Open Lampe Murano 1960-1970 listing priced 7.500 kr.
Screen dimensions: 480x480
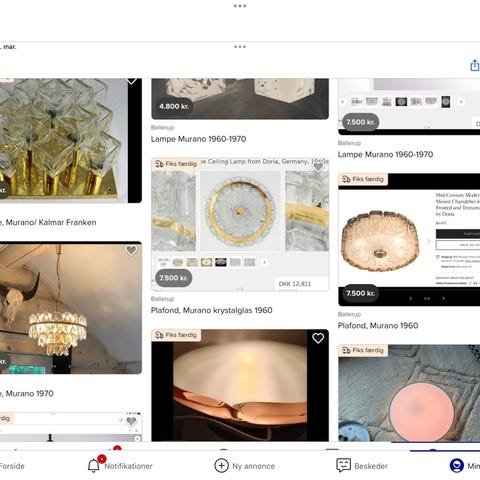coord(385,154)
